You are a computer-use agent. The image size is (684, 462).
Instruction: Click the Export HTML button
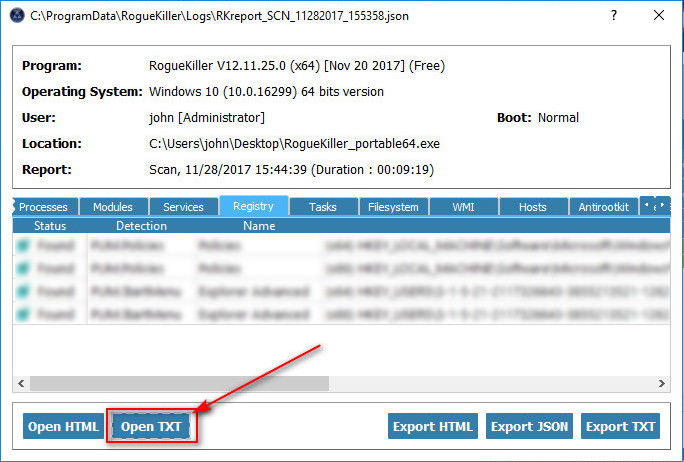click(433, 426)
